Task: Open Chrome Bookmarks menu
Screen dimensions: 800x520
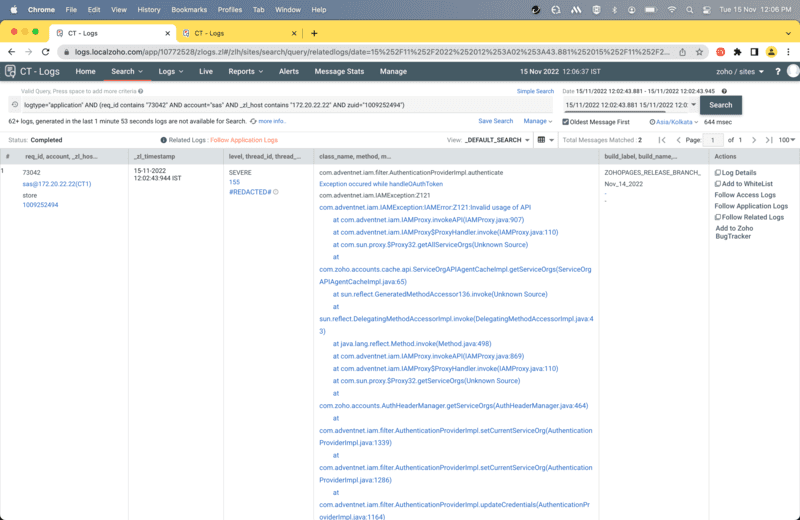Action: (189, 10)
